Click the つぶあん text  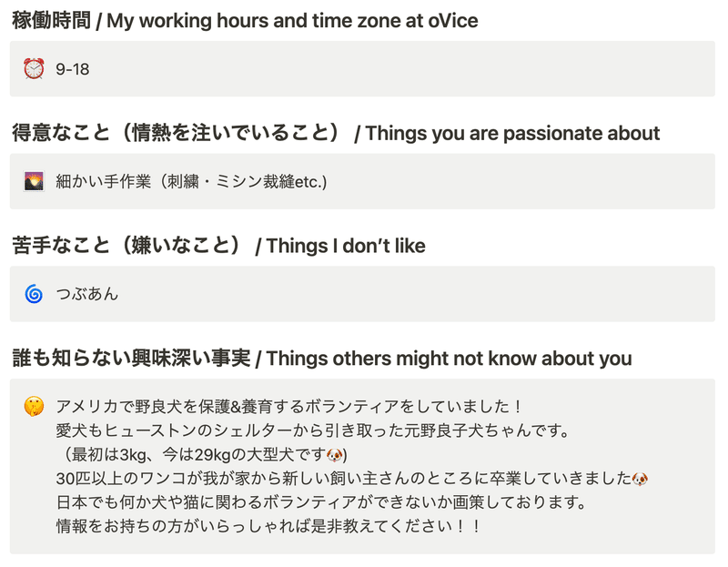coord(87,294)
